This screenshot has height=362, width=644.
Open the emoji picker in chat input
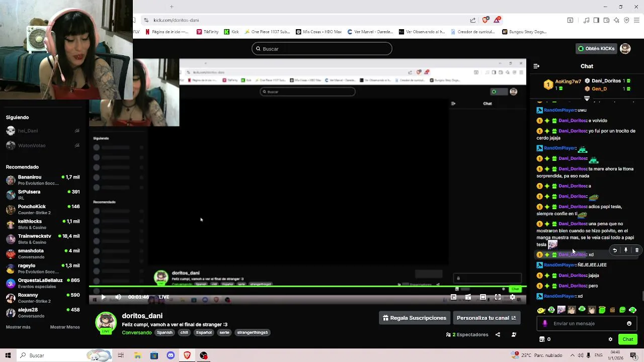[629, 323]
